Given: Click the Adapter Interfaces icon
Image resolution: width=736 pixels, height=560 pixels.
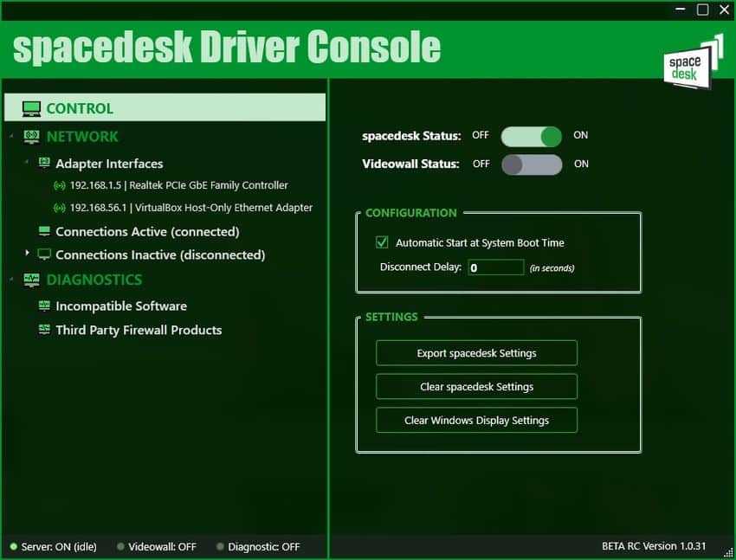Looking at the screenshot, I should 44,164.
